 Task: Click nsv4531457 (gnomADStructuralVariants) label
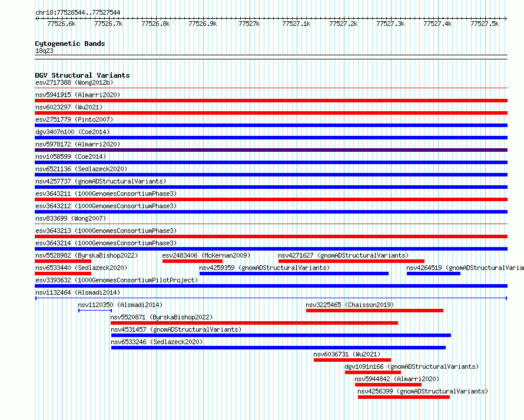point(176,329)
